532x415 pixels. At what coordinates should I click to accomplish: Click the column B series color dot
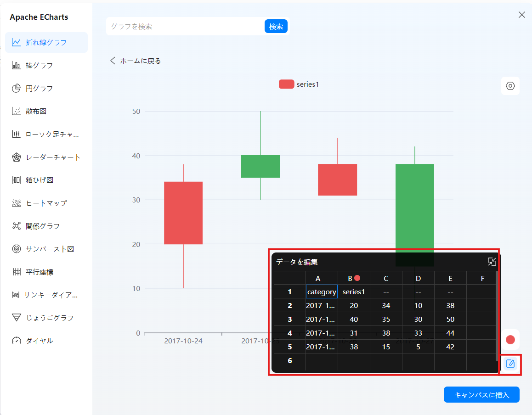click(357, 278)
